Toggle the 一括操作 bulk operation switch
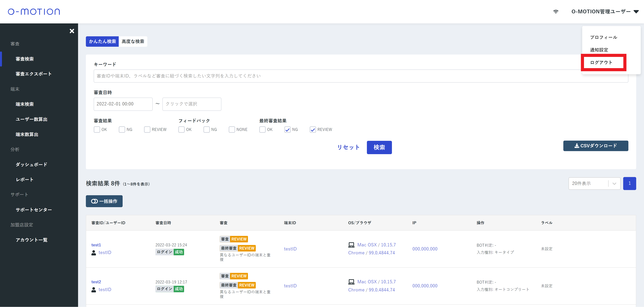 click(104, 201)
